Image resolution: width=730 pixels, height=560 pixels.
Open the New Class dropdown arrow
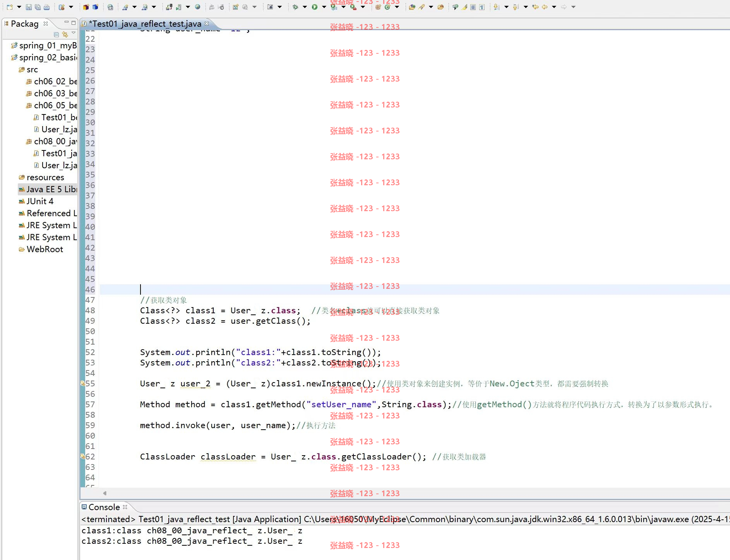[x=396, y=7]
